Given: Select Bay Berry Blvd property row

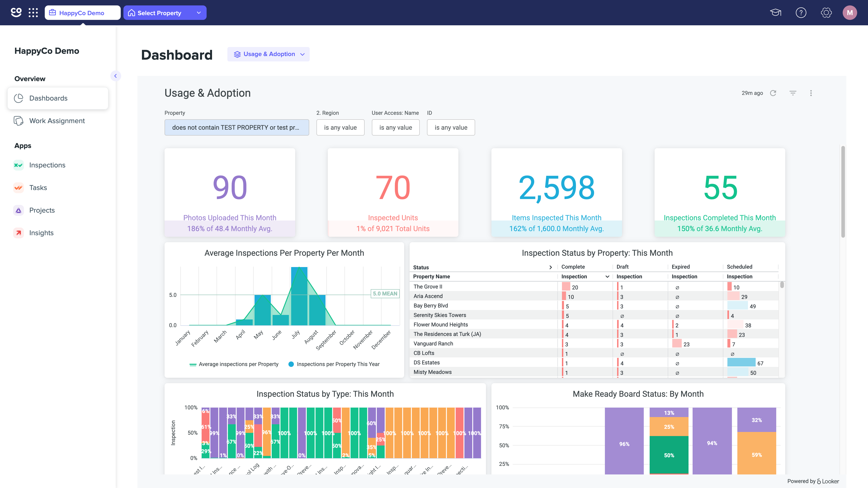Looking at the screenshot, I should coord(594,305).
